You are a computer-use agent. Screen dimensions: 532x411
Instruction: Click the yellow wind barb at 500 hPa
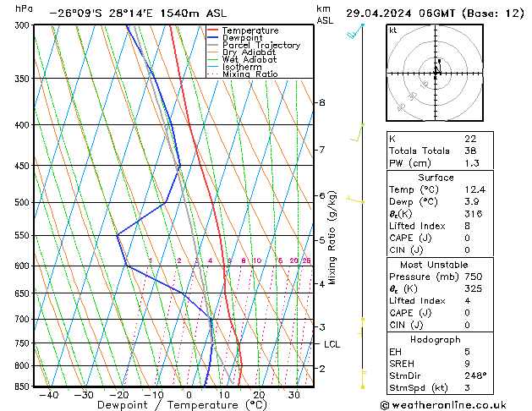355,200
